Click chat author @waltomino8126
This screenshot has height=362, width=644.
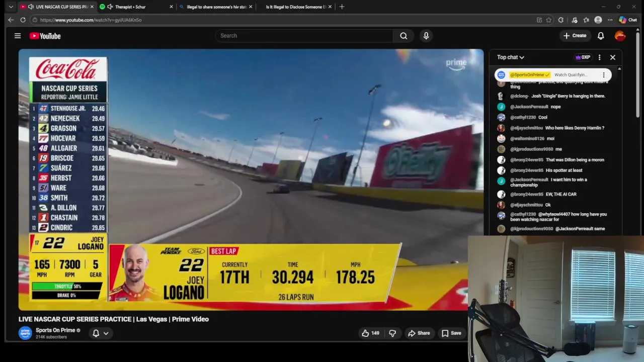coord(527,139)
